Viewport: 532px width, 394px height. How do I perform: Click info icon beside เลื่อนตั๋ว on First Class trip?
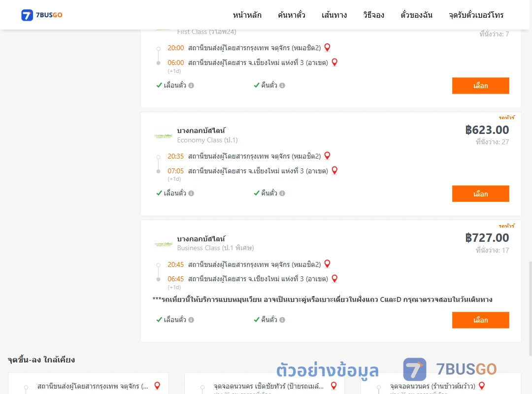point(191,86)
